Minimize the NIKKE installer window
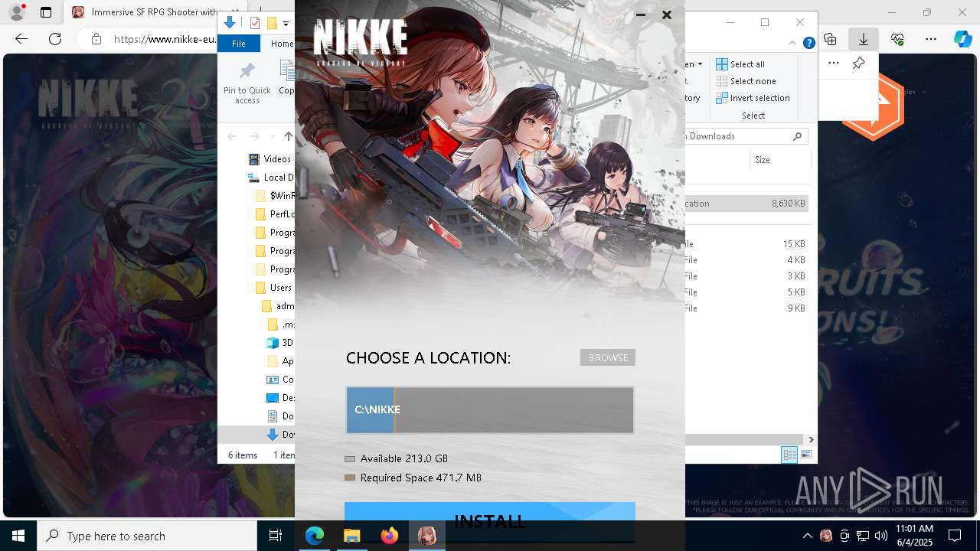Image resolution: width=980 pixels, height=551 pixels. click(x=641, y=15)
